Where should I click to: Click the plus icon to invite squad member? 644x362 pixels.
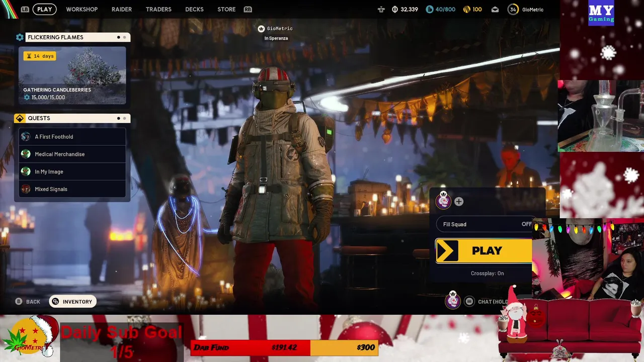tap(459, 202)
